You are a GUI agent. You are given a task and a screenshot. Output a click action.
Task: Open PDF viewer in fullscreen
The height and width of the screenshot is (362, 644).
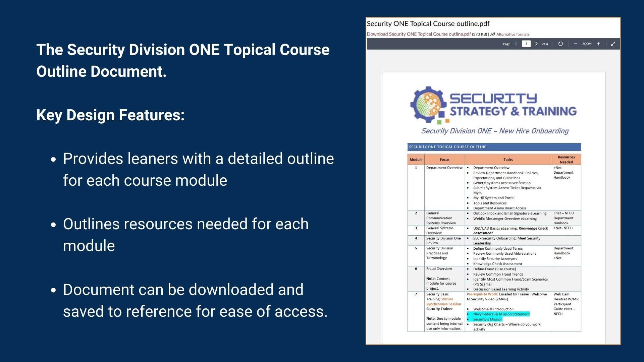613,44
